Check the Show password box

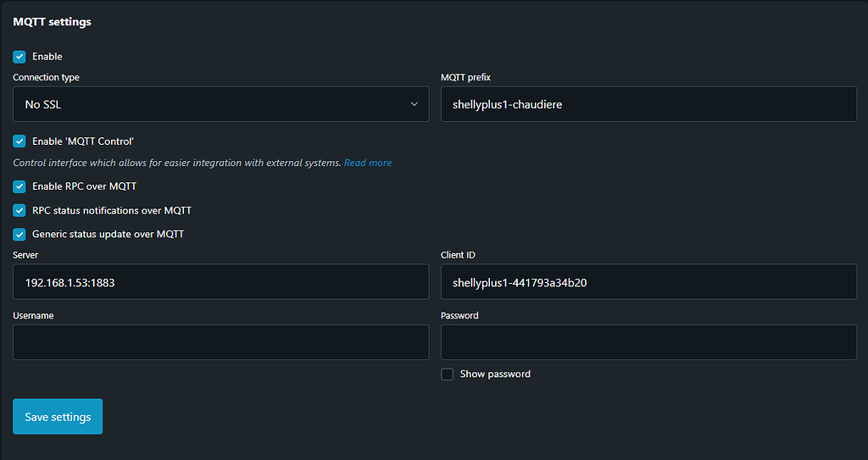448,374
